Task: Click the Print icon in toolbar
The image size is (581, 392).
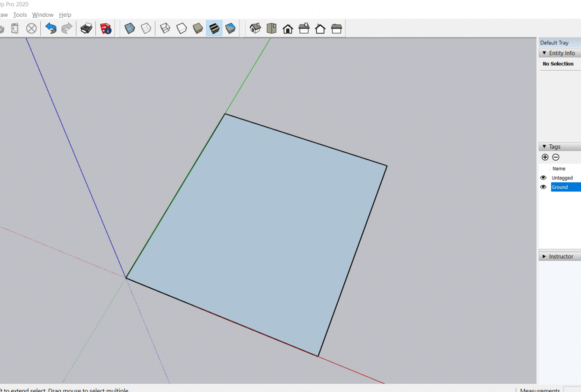Action: 86,29
